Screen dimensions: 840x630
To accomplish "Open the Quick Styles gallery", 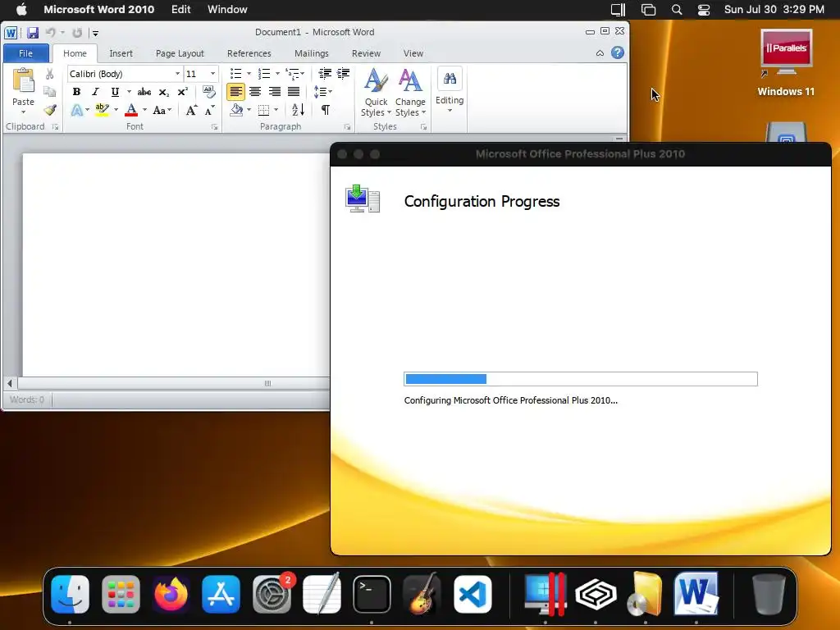I will (x=376, y=93).
